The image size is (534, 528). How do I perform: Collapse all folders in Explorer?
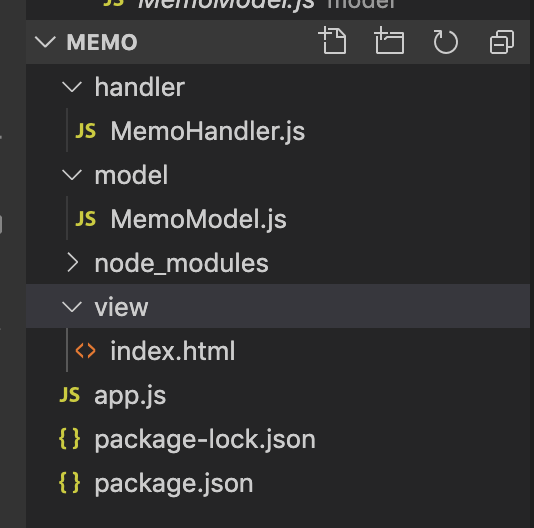[502, 42]
